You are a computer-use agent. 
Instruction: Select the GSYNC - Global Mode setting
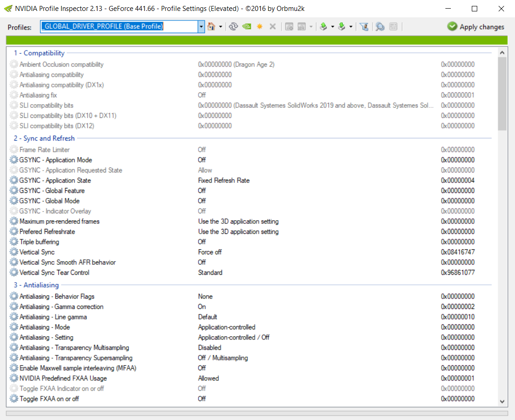coord(49,201)
